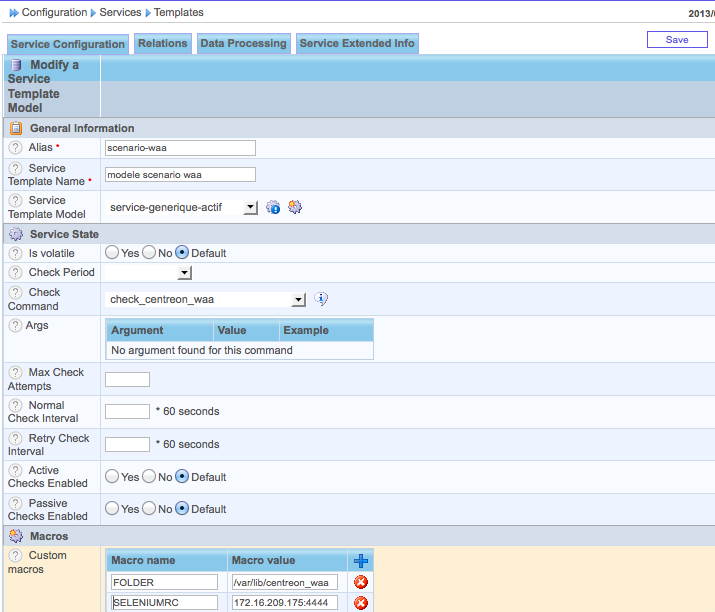
Task: Open help icon for Max Check Attempts
Action: coord(15,373)
